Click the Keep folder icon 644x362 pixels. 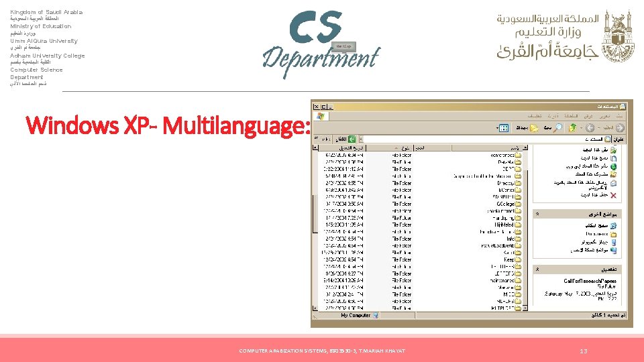pos(519,259)
